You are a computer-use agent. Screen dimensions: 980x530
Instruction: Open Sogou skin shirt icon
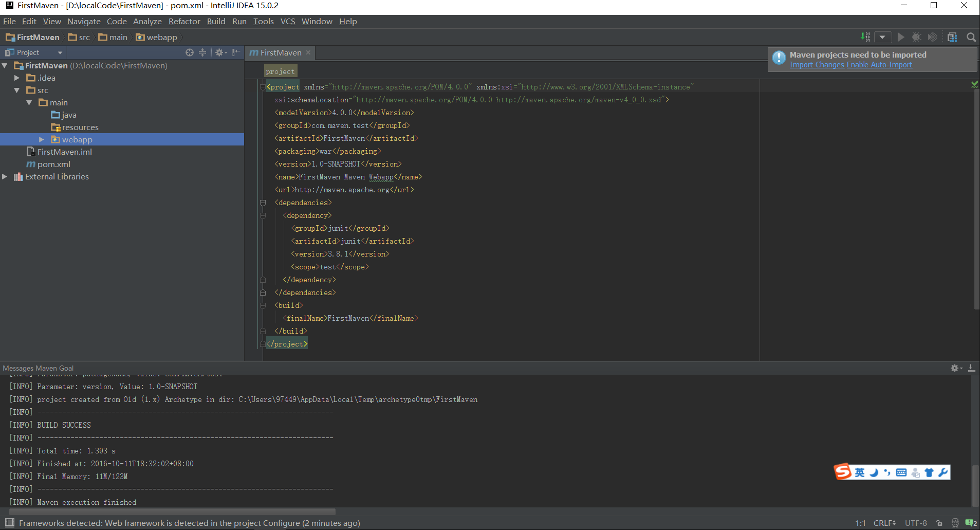929,472
